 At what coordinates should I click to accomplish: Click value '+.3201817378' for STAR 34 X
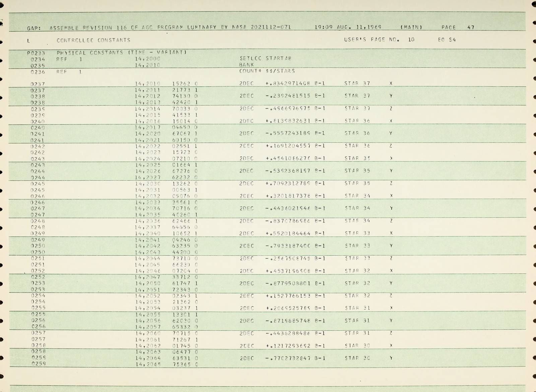point(288,196)
